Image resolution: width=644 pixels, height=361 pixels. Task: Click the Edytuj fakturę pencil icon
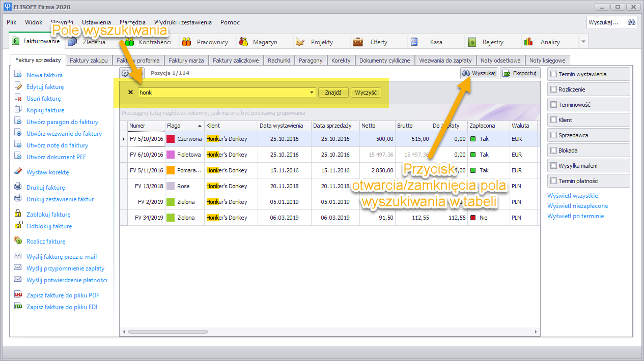18,86
